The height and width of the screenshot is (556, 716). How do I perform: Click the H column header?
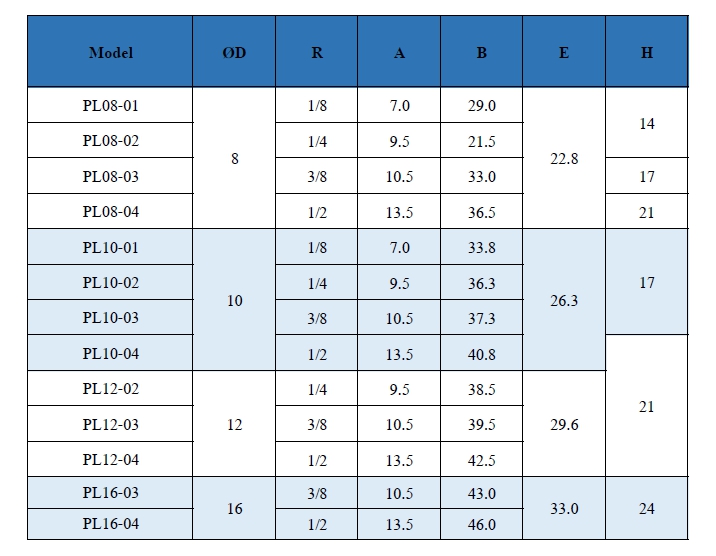(647, 53)
